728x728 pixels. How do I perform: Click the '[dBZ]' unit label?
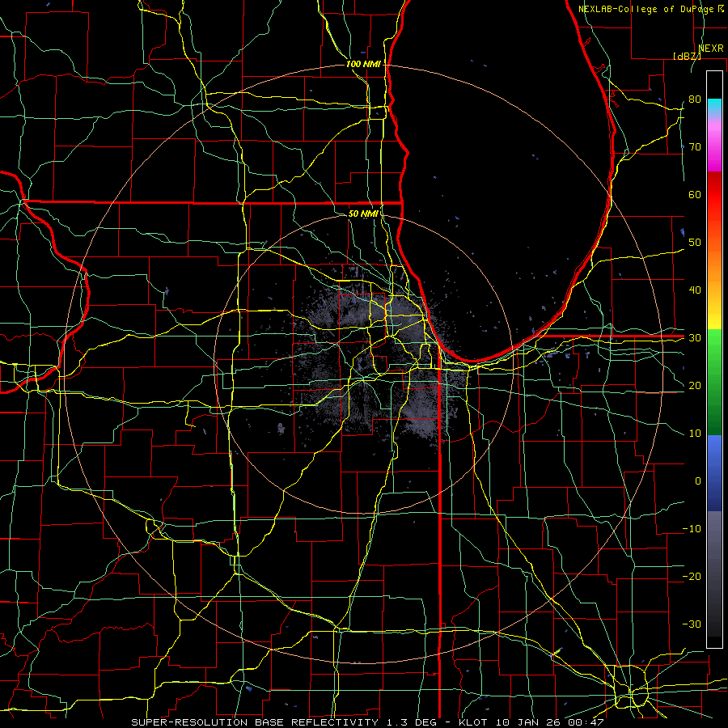687,56
